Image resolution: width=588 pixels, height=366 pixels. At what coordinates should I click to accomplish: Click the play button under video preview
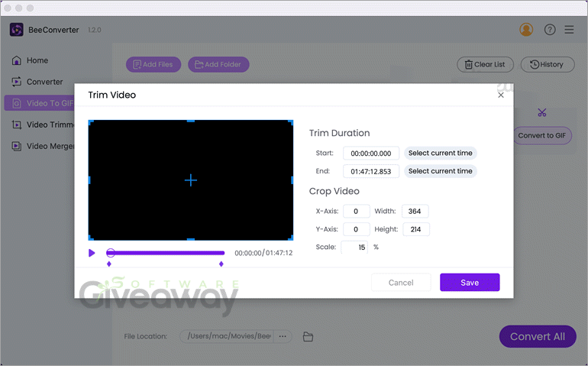92,253
